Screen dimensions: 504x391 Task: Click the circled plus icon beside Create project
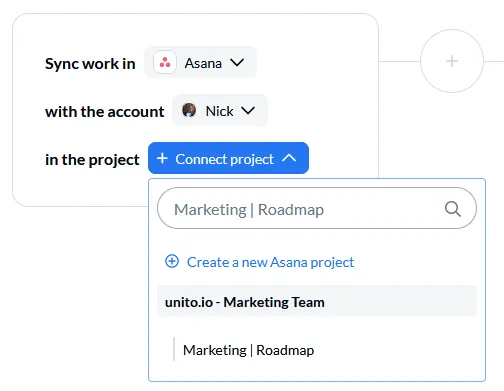(172, 261)
